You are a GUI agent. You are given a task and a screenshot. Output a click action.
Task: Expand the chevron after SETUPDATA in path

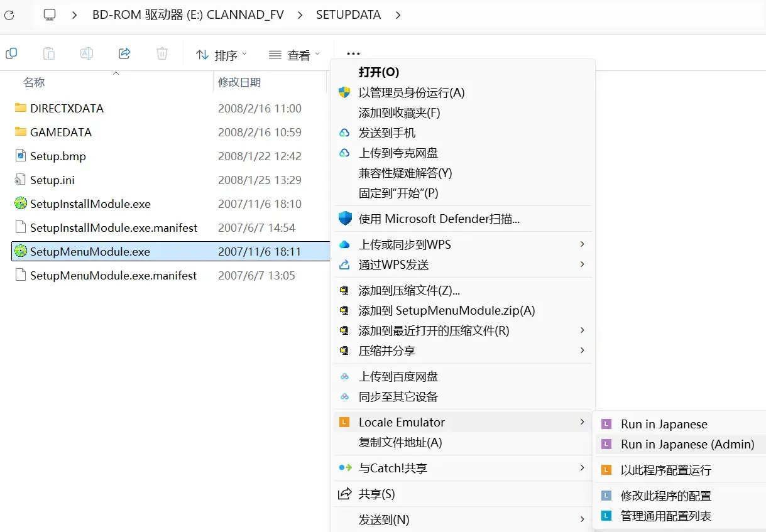tap(398, 14)
